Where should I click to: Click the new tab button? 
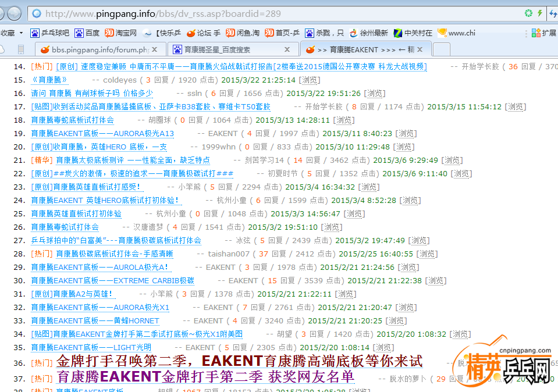(x=441, y=49)
